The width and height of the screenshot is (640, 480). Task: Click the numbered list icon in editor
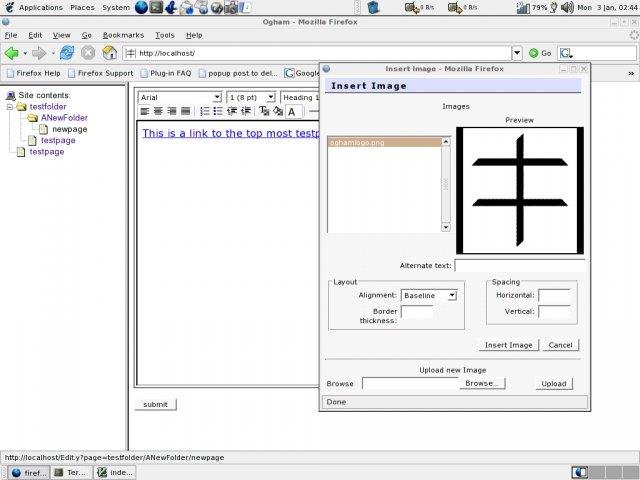(x=205, y=111)
